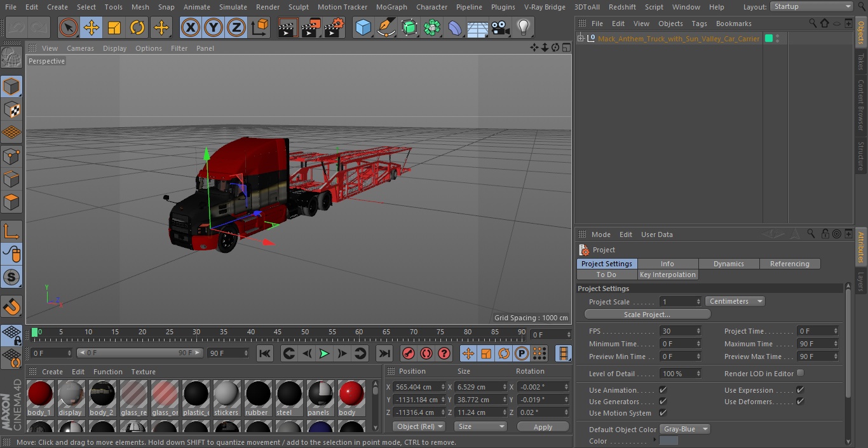Click the Record Active Objects button
The width and height of the screenshot is (868, 448).
[409, 353]
